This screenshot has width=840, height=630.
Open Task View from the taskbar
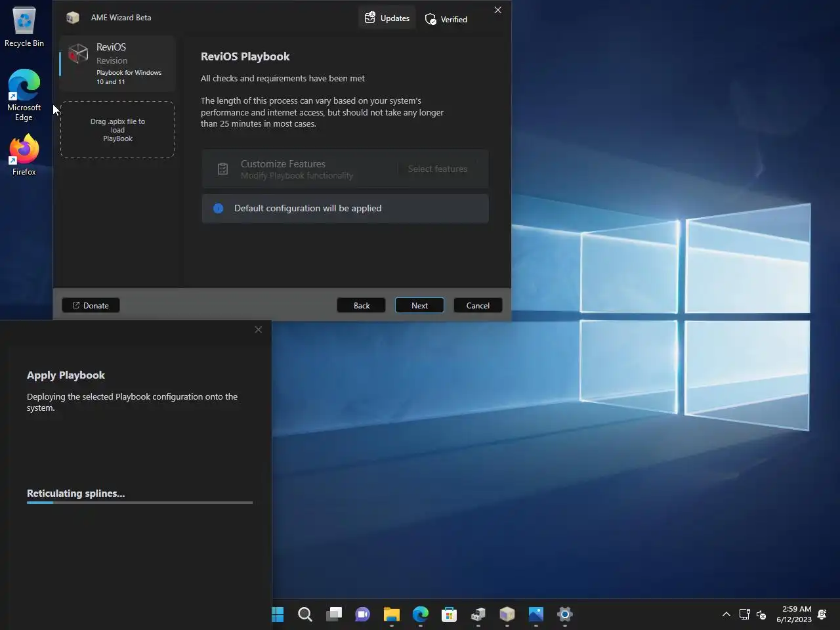point(334,614)
